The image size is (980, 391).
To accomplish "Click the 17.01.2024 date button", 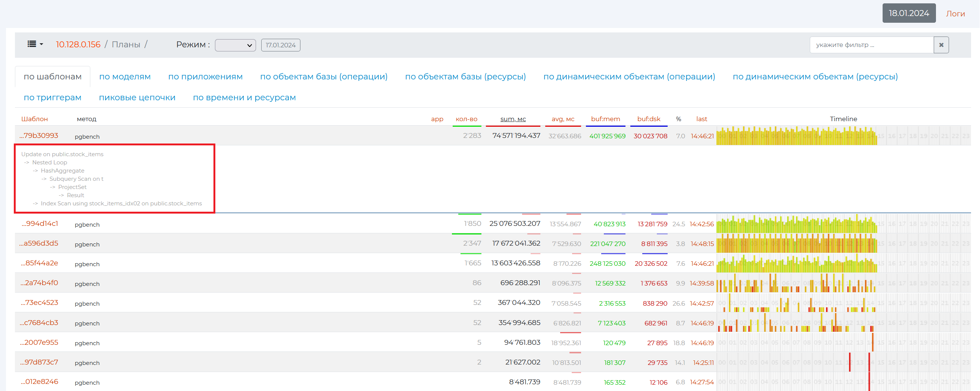I will click(280, 45).
